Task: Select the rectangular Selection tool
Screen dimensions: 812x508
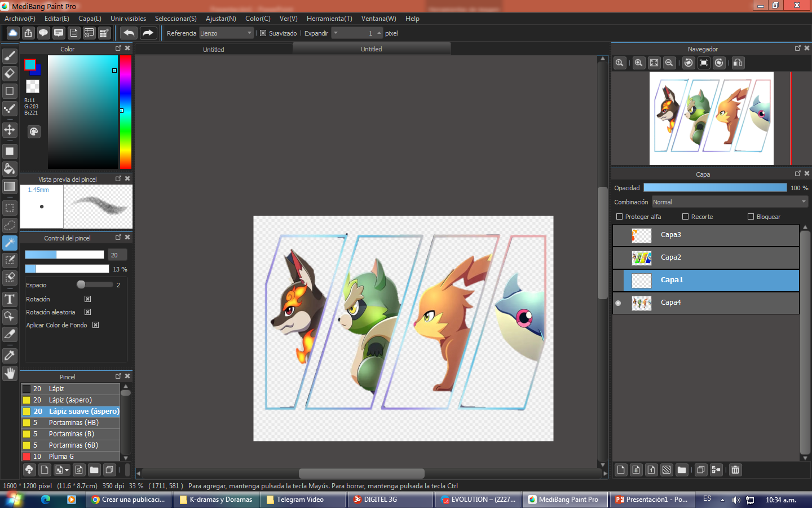Action: coord(10,208)
